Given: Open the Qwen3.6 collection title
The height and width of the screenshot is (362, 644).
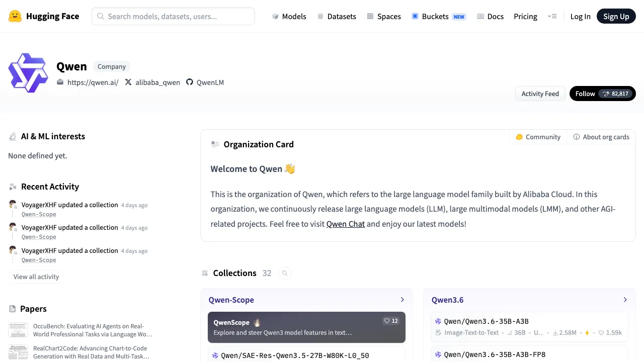Looking at the screenshot, I should click(x=447, y=300).
